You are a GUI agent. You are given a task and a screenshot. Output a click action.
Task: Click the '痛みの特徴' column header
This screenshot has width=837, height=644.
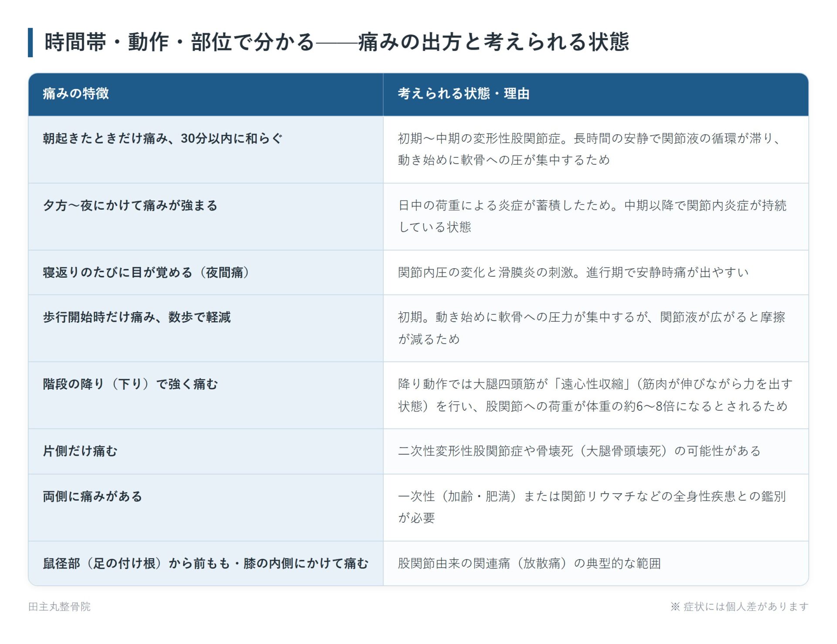(206, 94)
